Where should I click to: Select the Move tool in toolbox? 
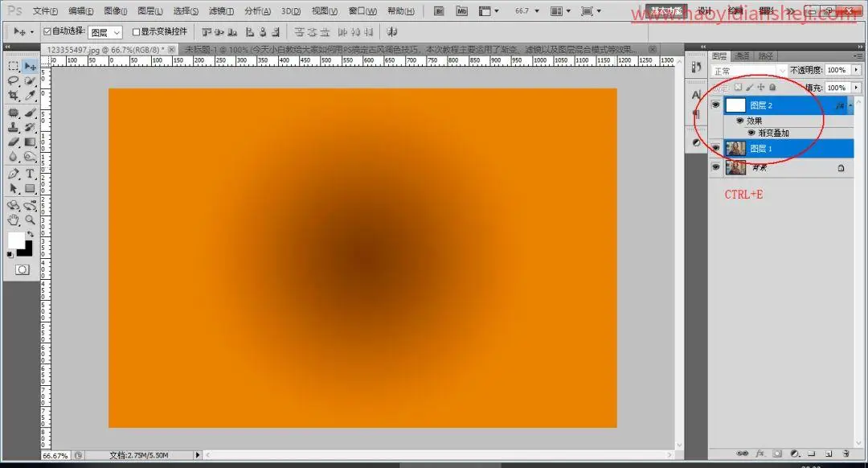pyautogui.click(x=30, y=67)
